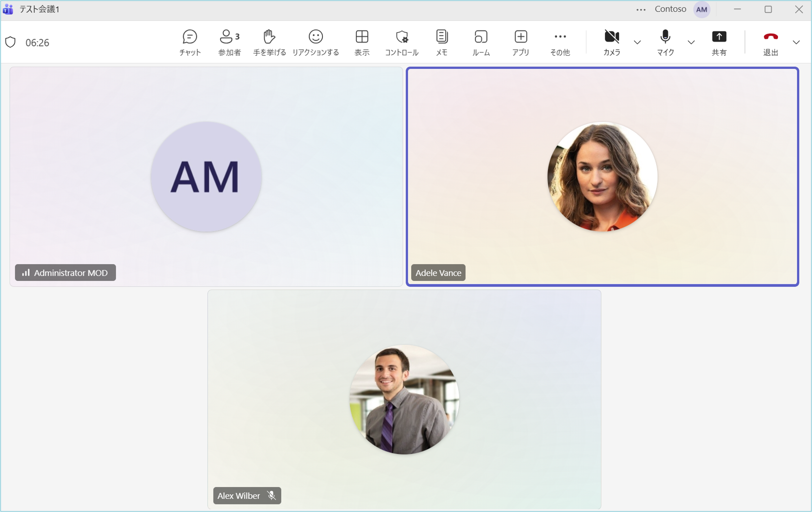Image resolution: width=812 pixels, height=512 pixels.
Task: Open the apps (アプリ) panel
Action: (521, 43)
